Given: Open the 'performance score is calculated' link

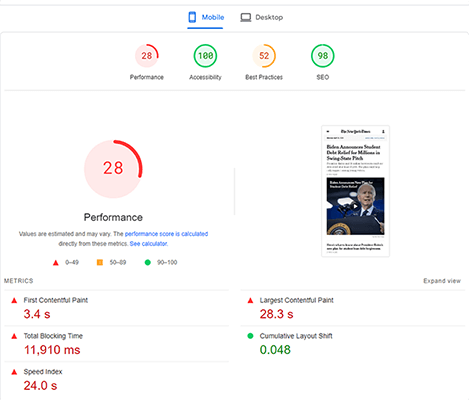Looking at the screenshot, I should (166, 234).
